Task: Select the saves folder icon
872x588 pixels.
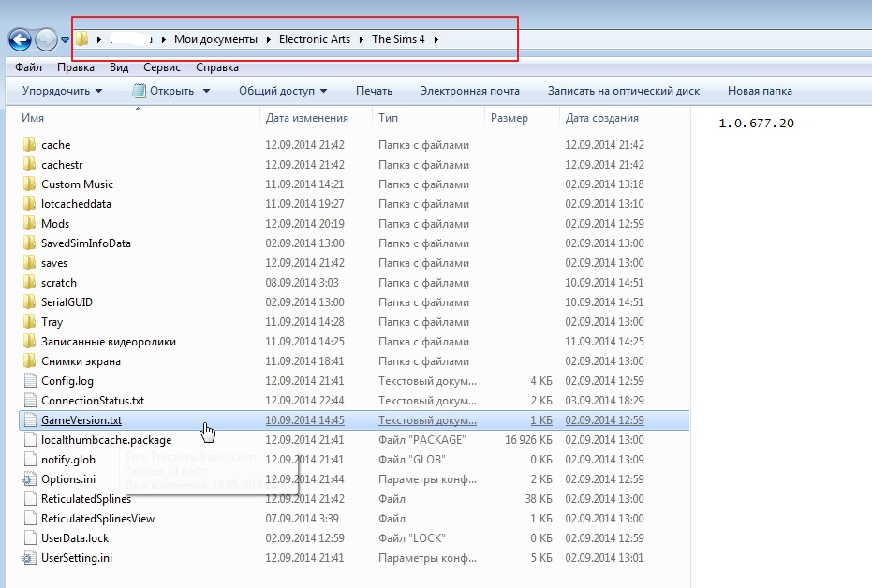Action: [29, 262]
